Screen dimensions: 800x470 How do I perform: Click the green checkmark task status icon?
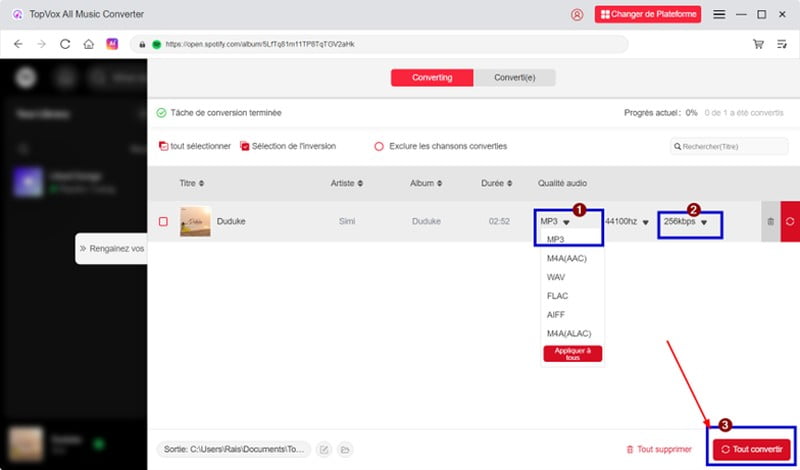pyautogui.click(x=161, y=113)
